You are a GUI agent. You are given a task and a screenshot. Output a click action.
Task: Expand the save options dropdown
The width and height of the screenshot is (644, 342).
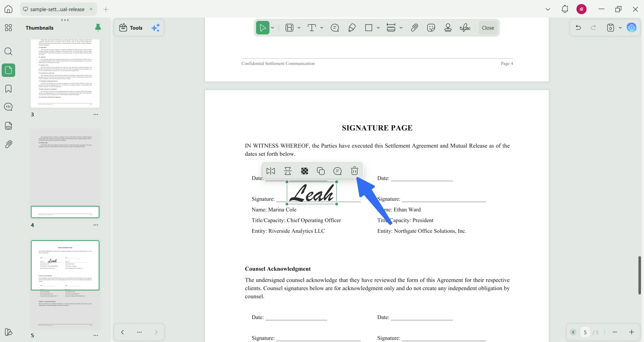pos(620,28)
